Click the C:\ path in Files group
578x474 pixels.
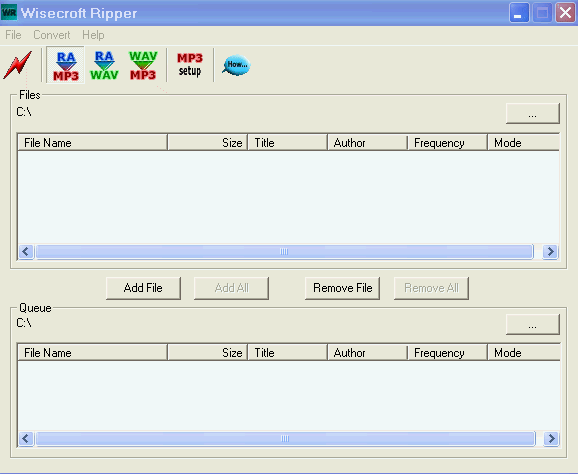24,112
